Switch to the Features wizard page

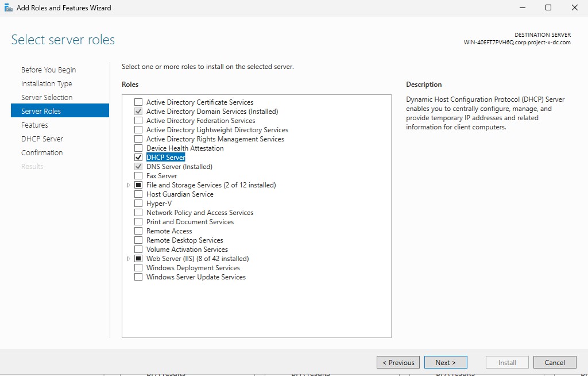point(34,125)
